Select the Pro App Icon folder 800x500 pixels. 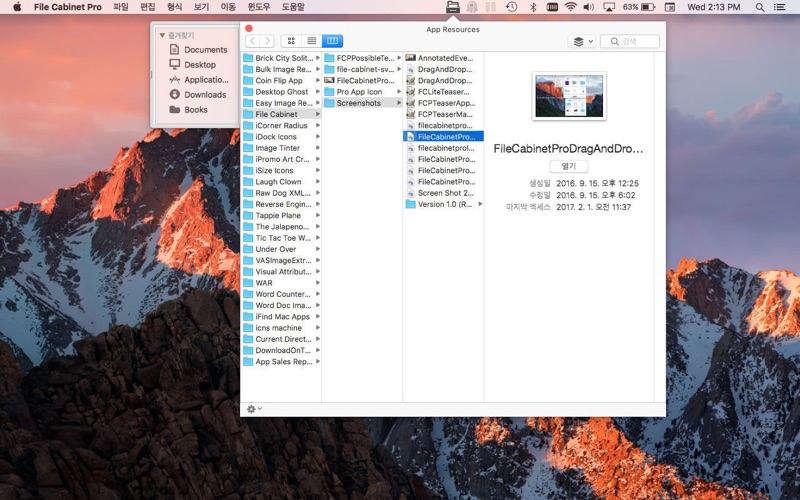[362, 92]
